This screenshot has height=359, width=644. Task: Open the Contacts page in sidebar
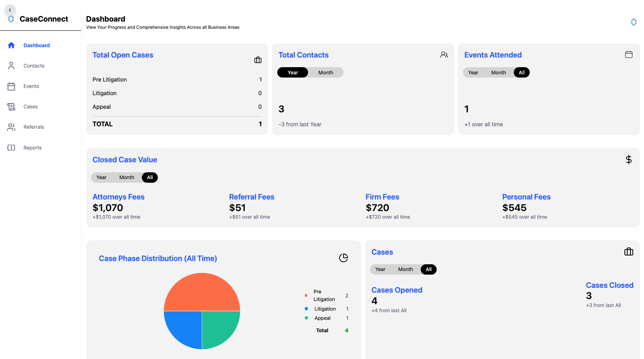point(34,66)
